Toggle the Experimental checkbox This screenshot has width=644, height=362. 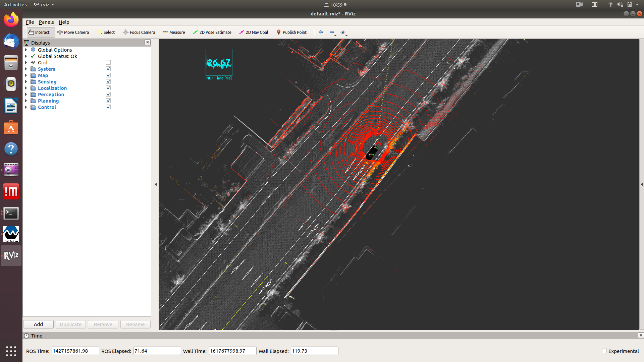coord(604,351)
